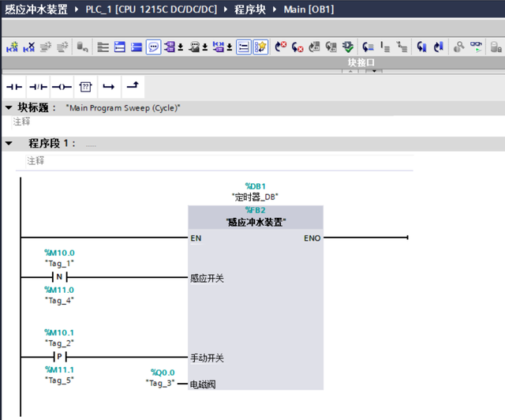This screenshot has width=505, height=420.
Task: Click the outdent lines toolbar icon
Action: (x=402, y=47)
